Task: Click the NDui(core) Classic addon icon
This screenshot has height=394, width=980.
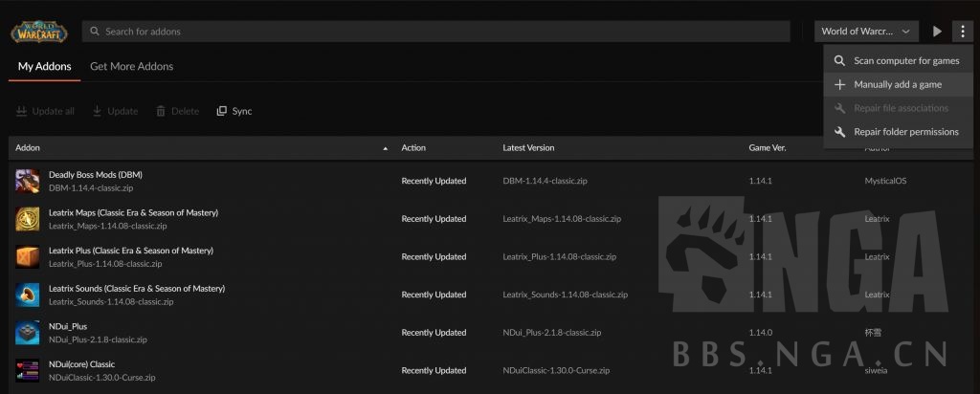Action: coord(28,370)
